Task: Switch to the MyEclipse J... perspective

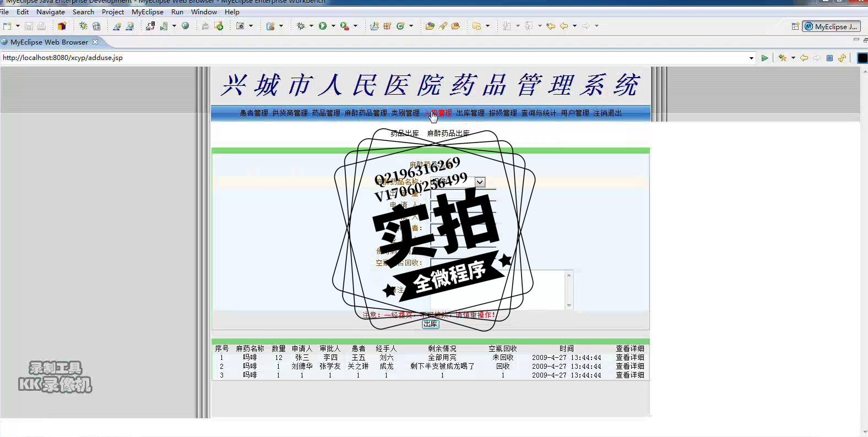Action: click(831, 26)
